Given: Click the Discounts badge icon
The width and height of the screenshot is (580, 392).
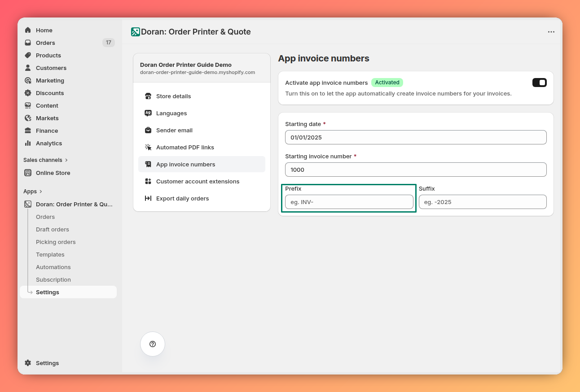Looking at the screenshot, I should (x=28, y=93).
